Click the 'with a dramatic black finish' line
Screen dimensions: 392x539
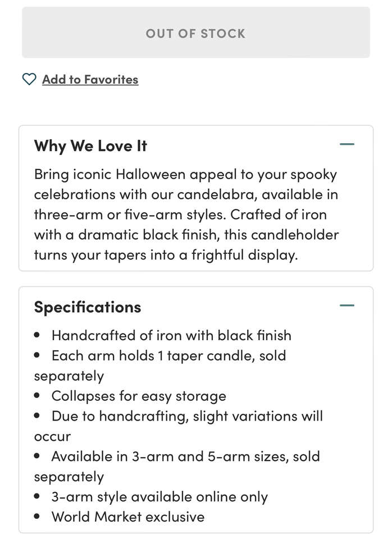(x=186, y=235)
